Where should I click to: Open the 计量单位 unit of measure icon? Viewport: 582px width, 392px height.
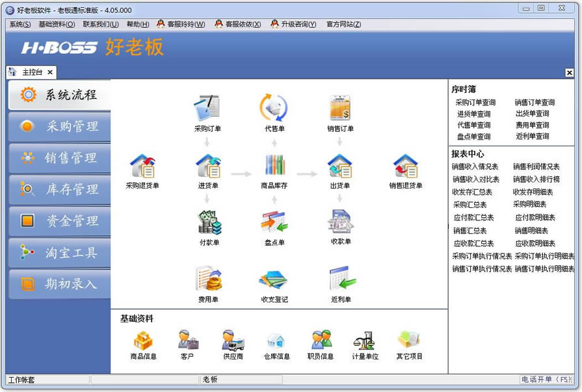tap(365, 341)
